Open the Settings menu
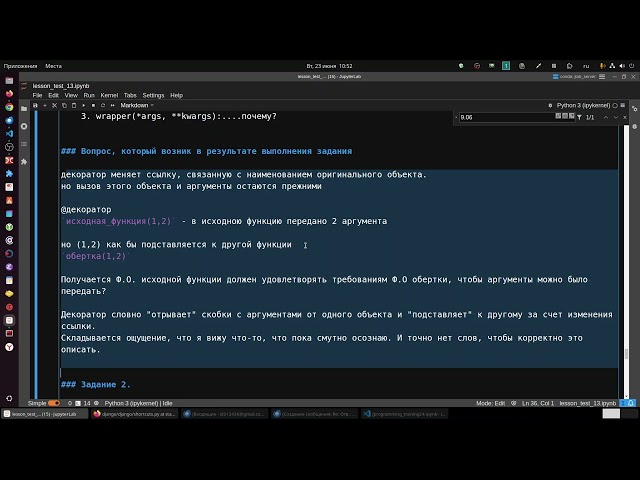 [153, 95]
